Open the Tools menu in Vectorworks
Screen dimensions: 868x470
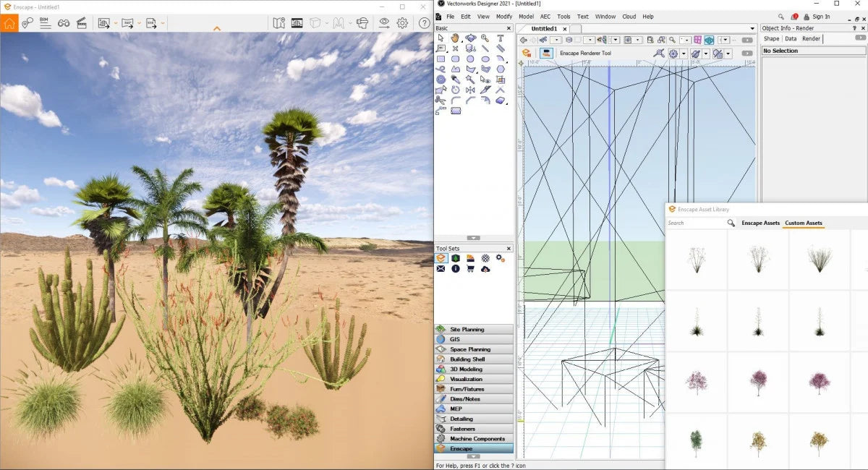[563, 17]
